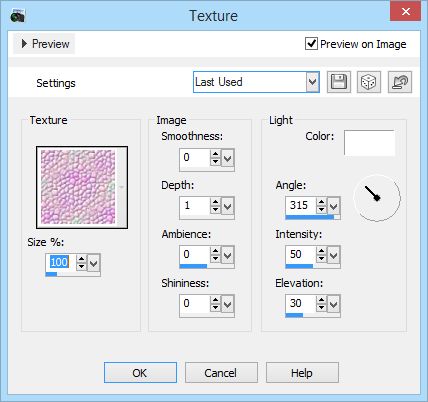Click the Reset to Default icon
428x402 pixels.
pyautogui.click(x=400, y=82)
